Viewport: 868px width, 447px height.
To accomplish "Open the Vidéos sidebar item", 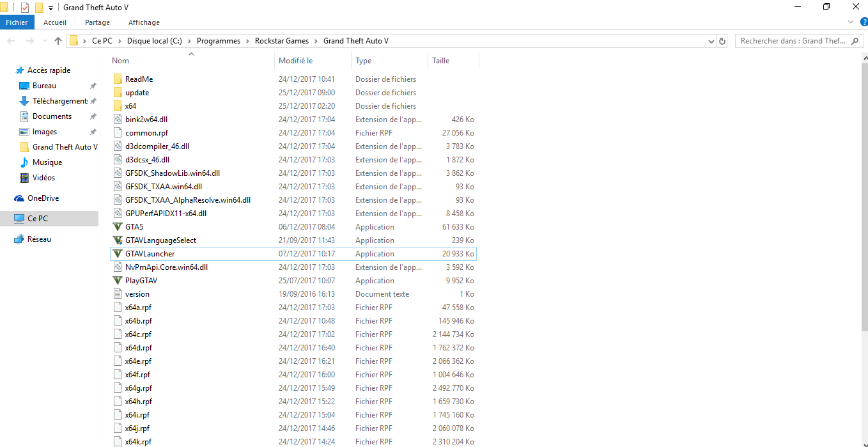I will [x=43, y=178].
